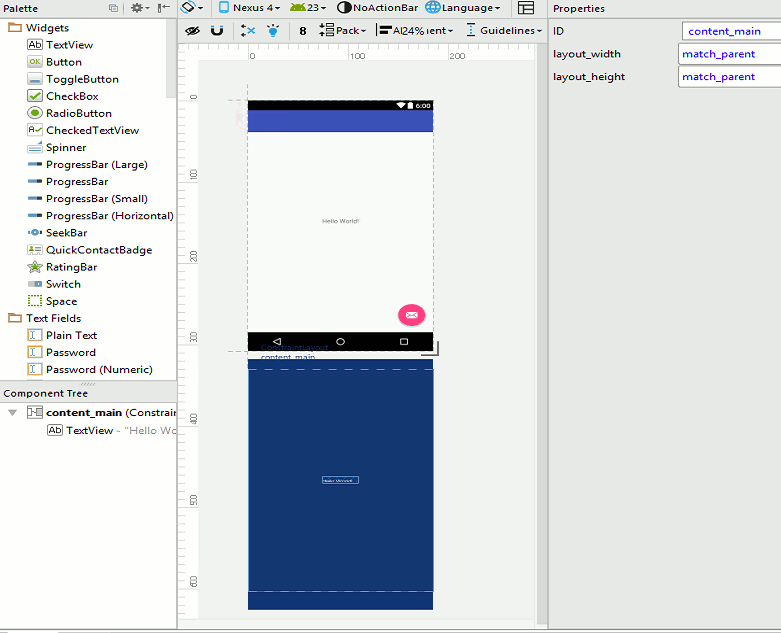Select the RadioButton widget in palette

point(69,113)
